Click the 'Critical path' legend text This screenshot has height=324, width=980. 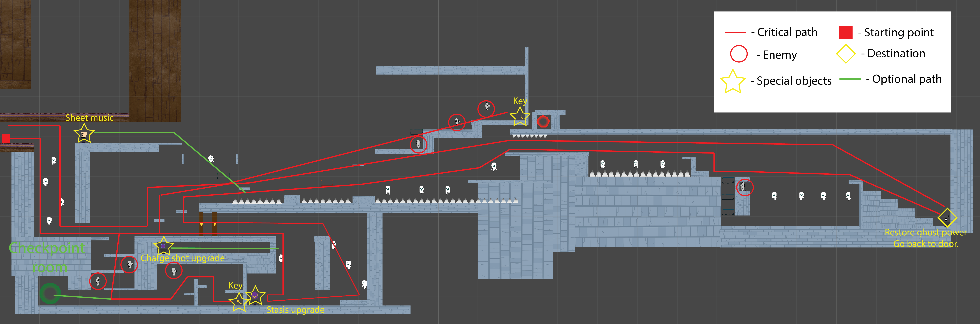point(787,32)
